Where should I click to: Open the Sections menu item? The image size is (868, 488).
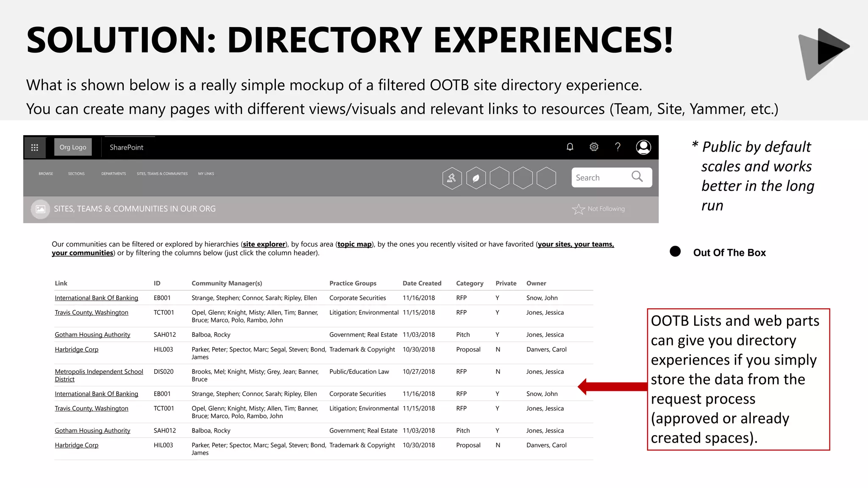[76, 174]
